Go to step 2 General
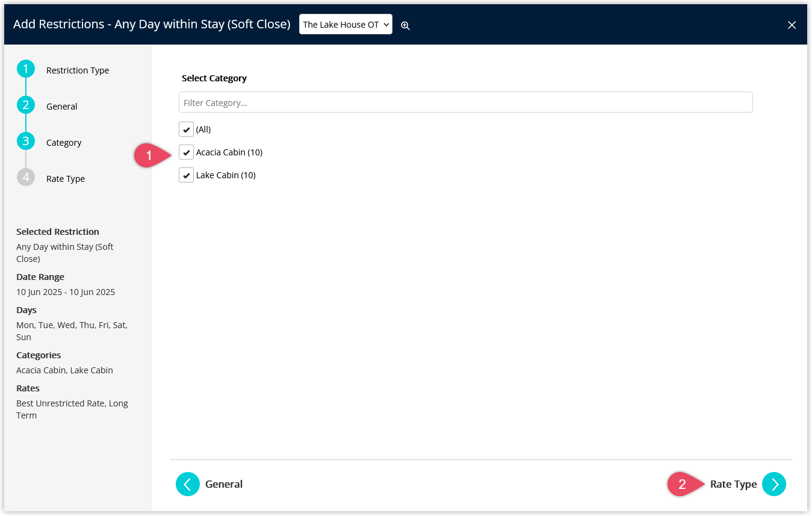This screenshot has width=812, height=516. [x=62, y=107]
